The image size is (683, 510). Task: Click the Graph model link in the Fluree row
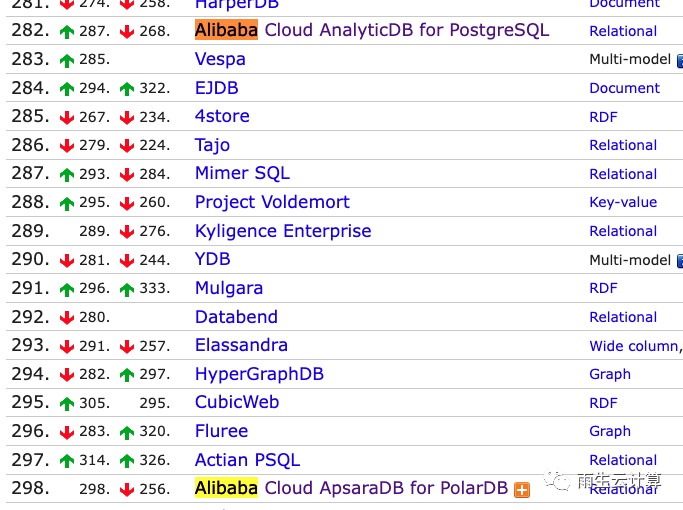pyautogui.click(x=610, y=431)
